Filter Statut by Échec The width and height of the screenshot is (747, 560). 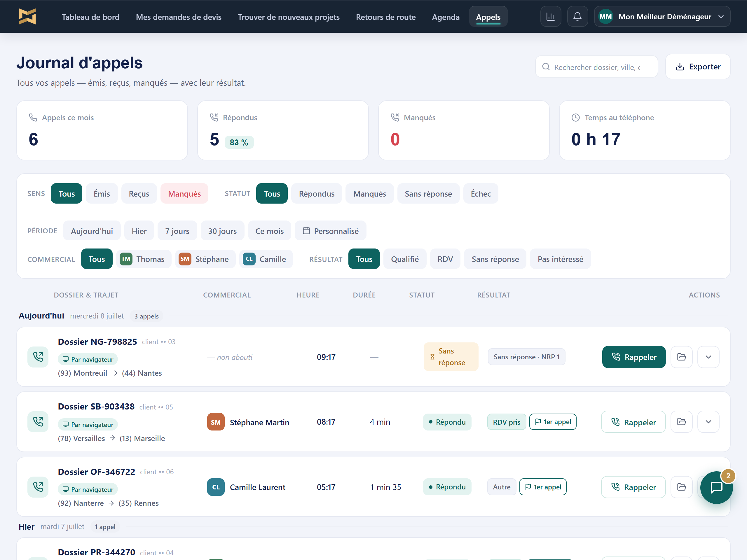[x=481, y=193]
